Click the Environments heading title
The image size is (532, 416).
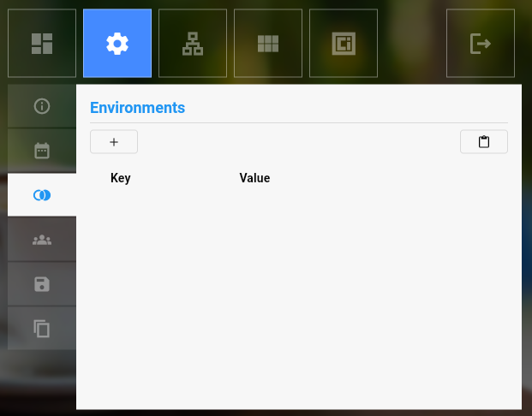(x=137, y=108)
